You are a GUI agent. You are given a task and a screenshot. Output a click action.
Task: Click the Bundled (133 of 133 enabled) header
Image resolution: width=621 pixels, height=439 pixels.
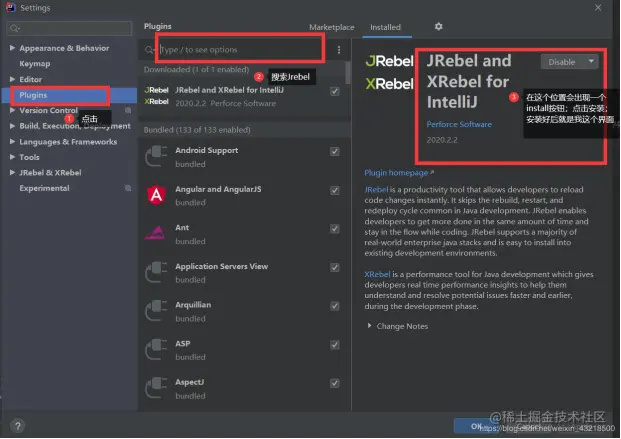pos(197,130)
